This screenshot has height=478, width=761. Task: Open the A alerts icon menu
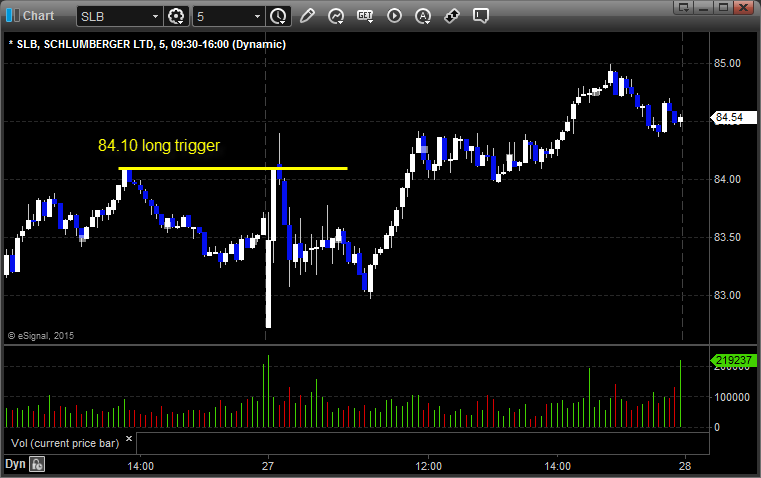[423, 16]
